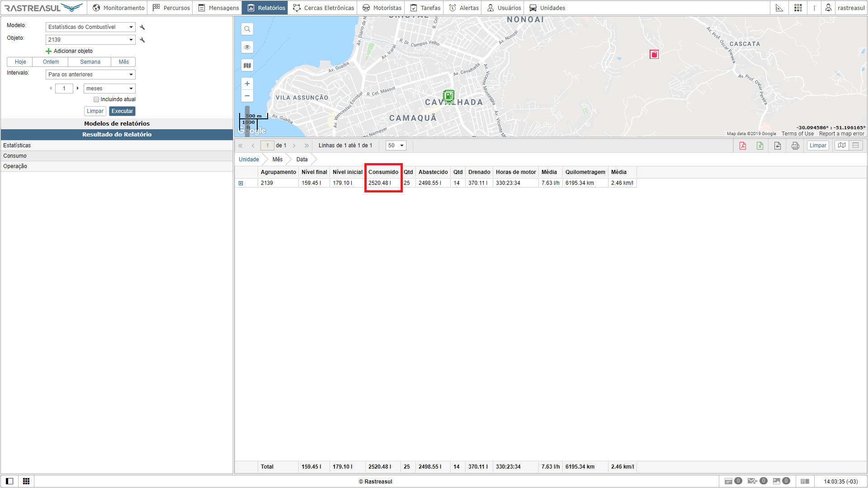Image resolution: width=868 pixels, height=488 pixels.
Task: Open the Intervalo dropdown Para os anteriores
Action: coord(90,75)
